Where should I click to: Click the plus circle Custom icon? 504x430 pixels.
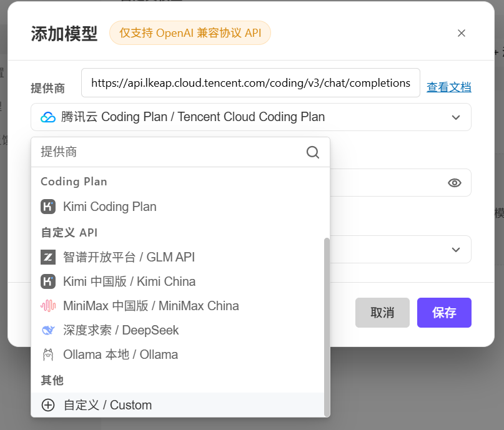(48, 405)
